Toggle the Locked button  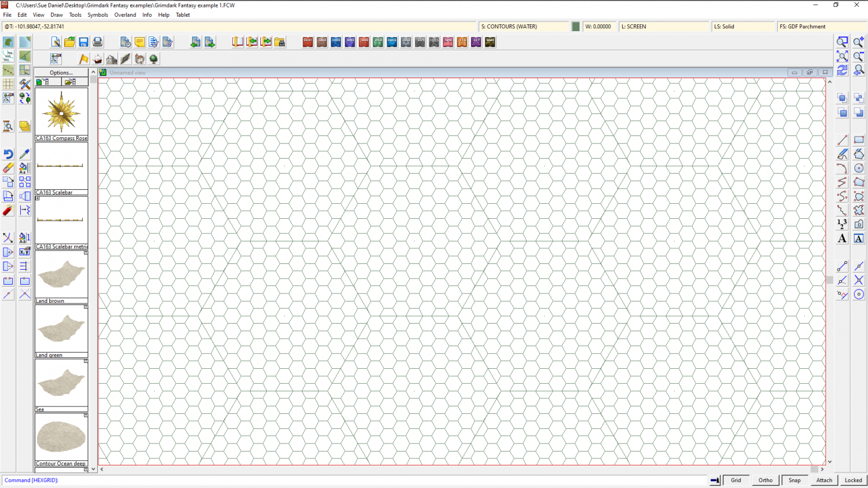click(x=854, y=480)
